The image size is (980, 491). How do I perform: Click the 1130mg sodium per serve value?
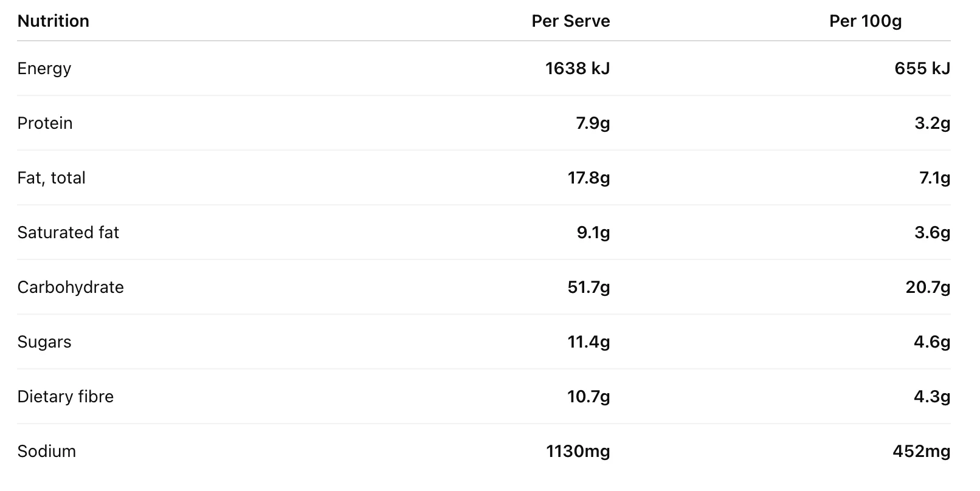point(578,452)
